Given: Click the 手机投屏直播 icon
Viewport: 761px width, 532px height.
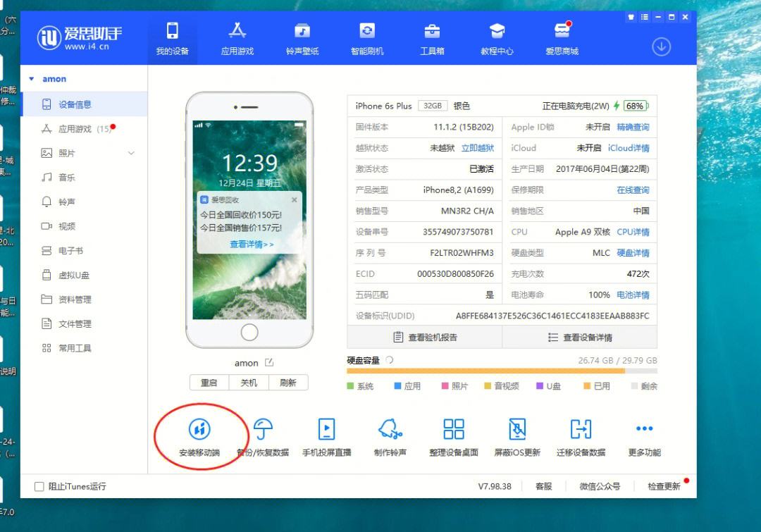Looking at the screenshot, I should tap(327, 428).
